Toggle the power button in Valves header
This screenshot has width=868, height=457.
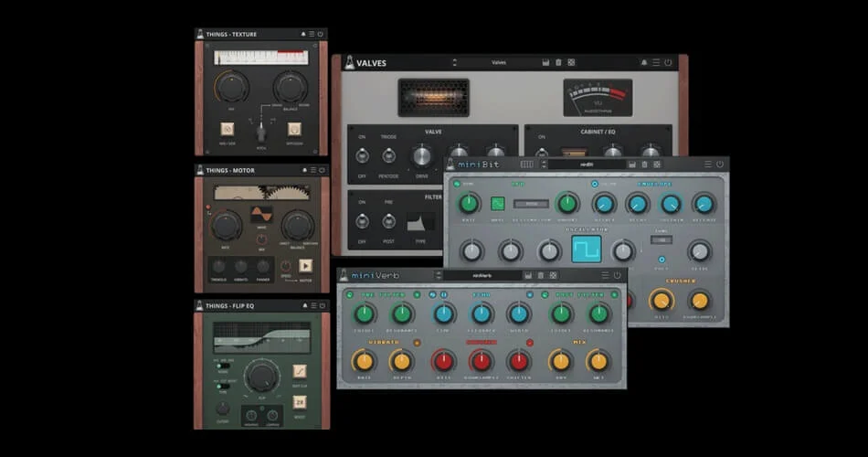pos(668,62)
